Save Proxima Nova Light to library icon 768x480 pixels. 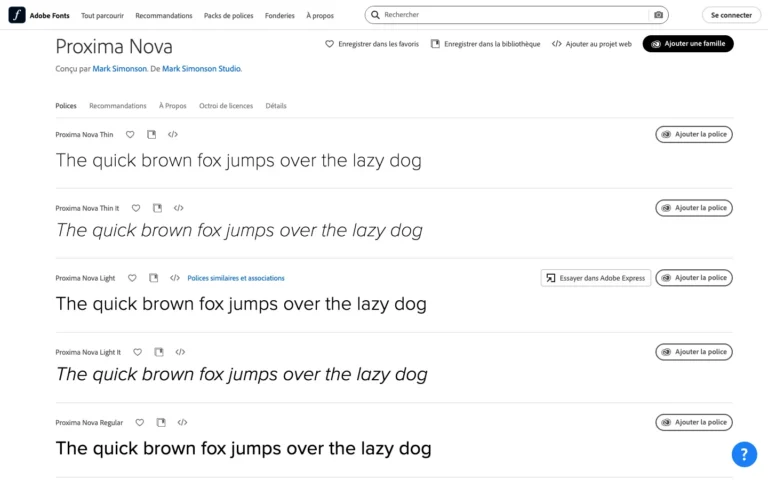[154, 278]
